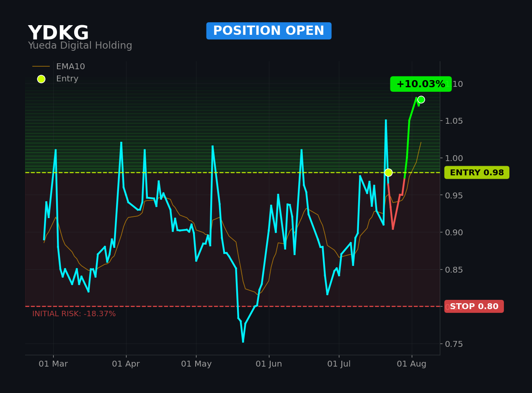Click the 01 Jul date axis label

[339, 364]
